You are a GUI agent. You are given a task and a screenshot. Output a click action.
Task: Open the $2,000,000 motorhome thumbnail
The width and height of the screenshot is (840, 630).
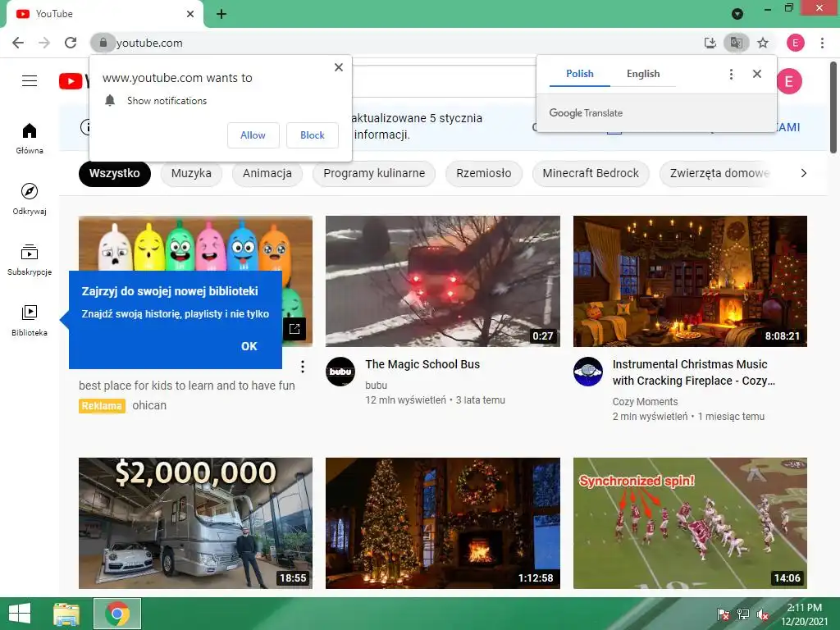[195, 523]
